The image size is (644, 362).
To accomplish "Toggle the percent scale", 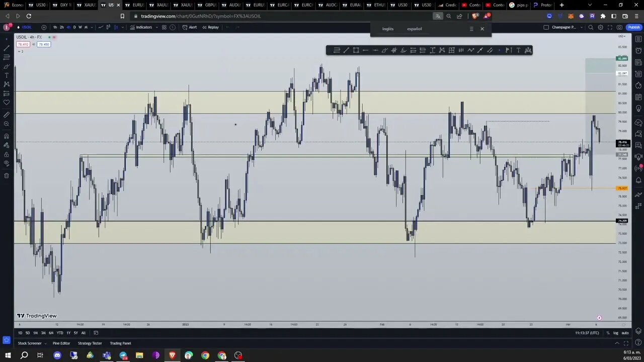I will (x=608, y=333).
